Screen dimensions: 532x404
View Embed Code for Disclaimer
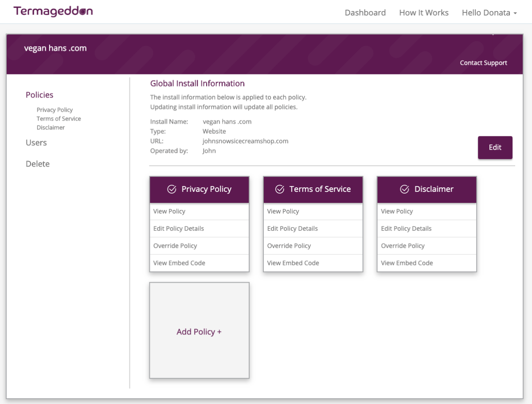(x=427, y=263)
